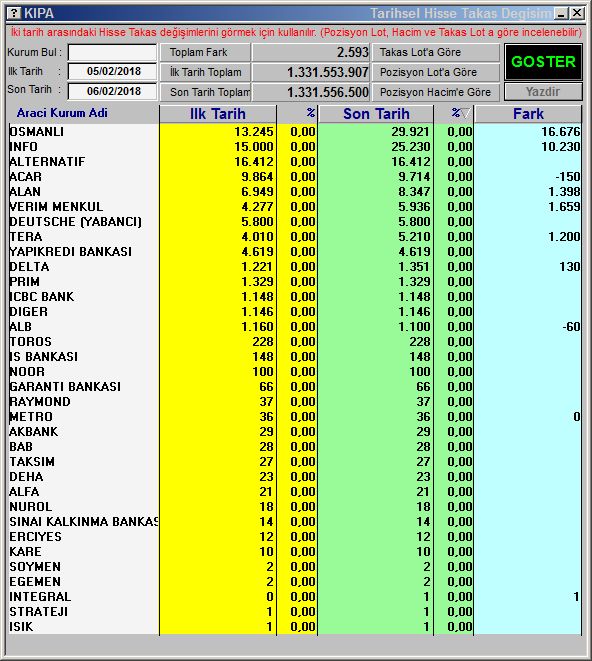
Task: Select the RAYMOND row
Action: tap(295, 402)
